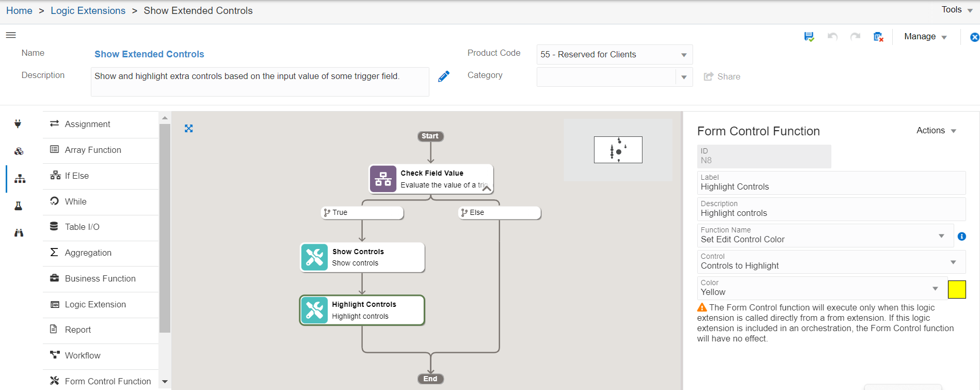Viewport: 980px width, 390px height.
Task: Toggle the hamburger menu icon
Action: [x=11, y=35]
